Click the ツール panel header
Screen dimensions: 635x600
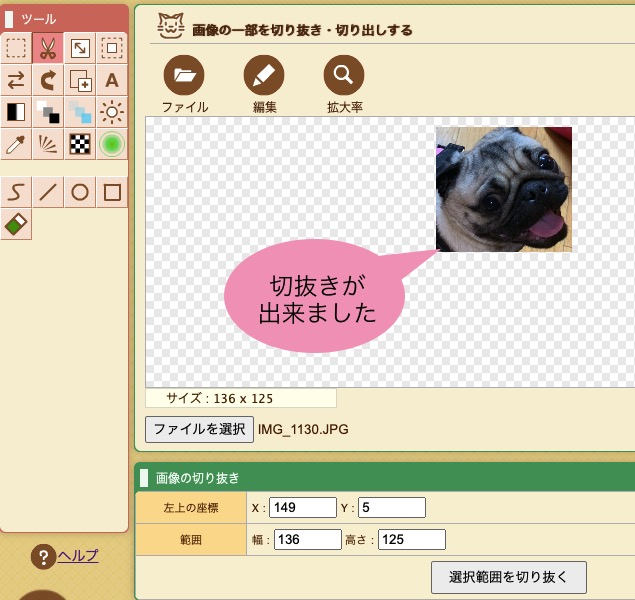(x=64, y=19)
